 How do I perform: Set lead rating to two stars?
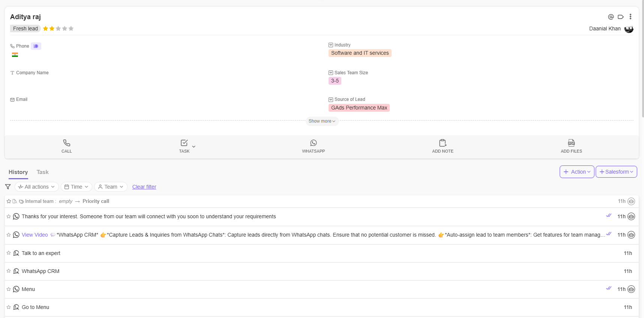[x=52, y=28]
